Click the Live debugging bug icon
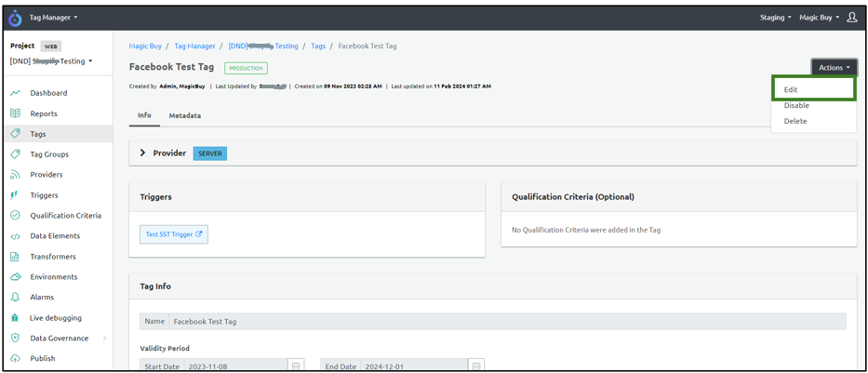 15,318
